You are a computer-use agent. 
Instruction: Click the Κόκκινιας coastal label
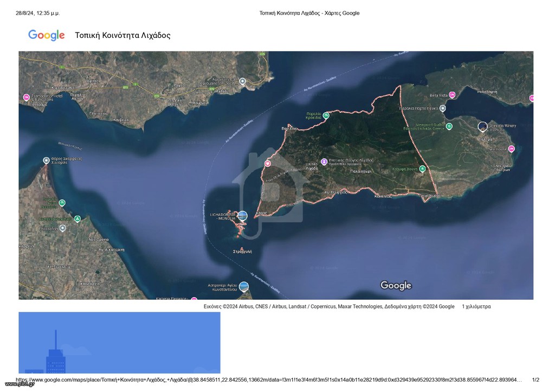click(x=383, y=196)
